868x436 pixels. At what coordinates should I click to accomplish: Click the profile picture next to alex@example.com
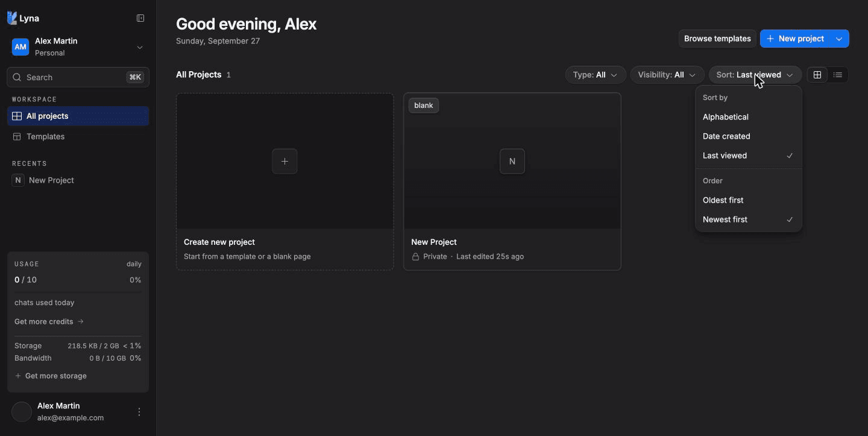click(x=22, y=412)
